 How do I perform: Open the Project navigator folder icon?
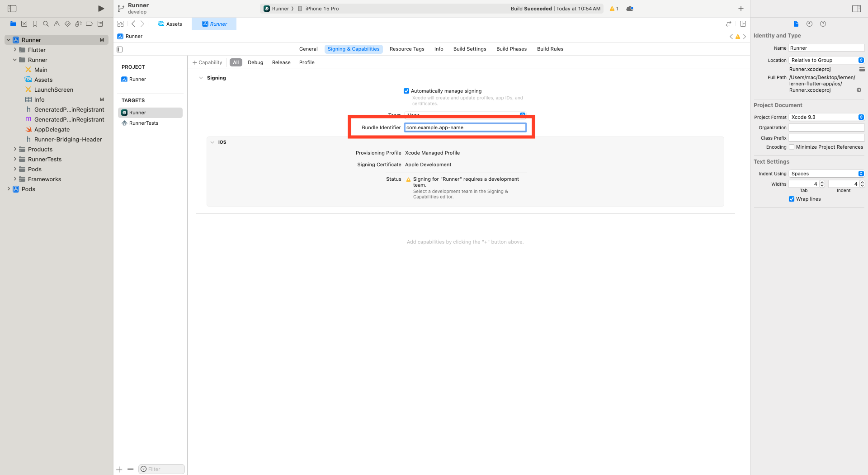(x=13, y=24)
